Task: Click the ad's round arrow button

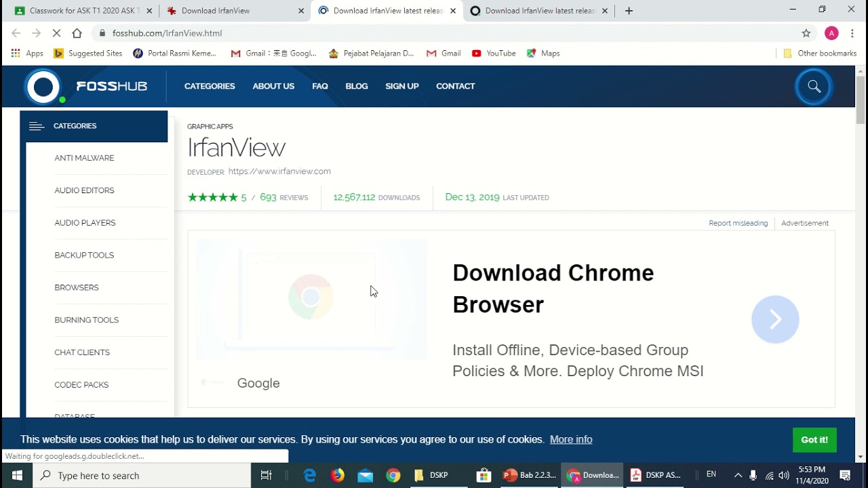Action: pyautogui.click(x=775, y=319)
